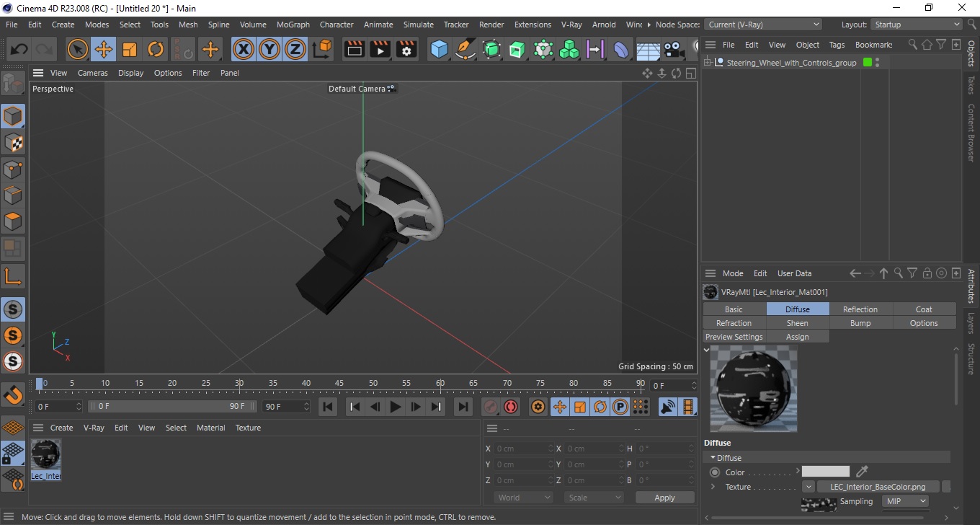
Task: Enable Model mode in left palette
Action: 13,116
